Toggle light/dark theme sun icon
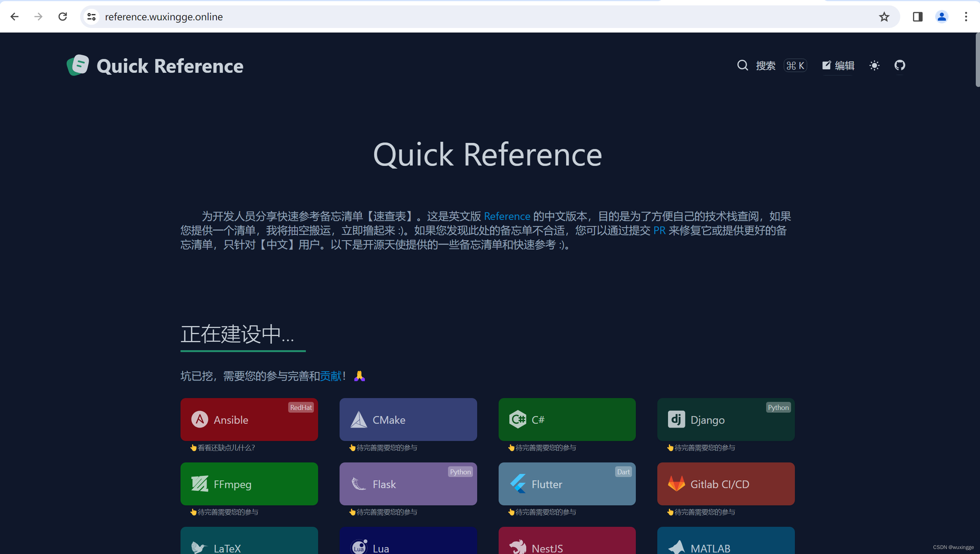The image size is (980, 554). [x=874, y=66]
